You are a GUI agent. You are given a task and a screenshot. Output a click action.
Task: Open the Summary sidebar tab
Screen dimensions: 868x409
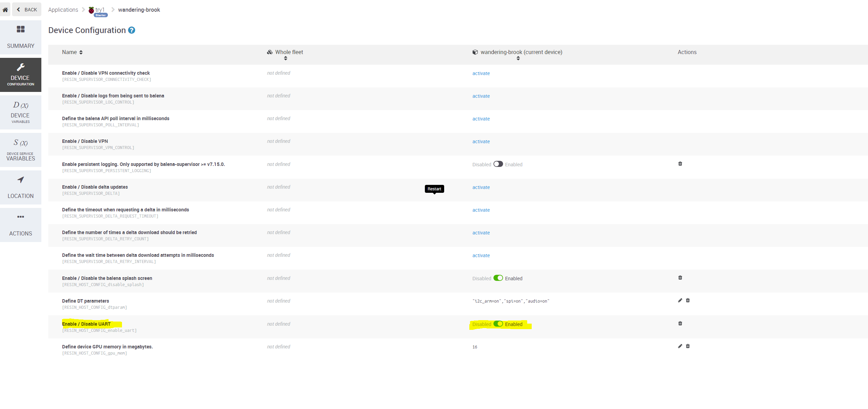pyautogui.click(x=21, y=37)
